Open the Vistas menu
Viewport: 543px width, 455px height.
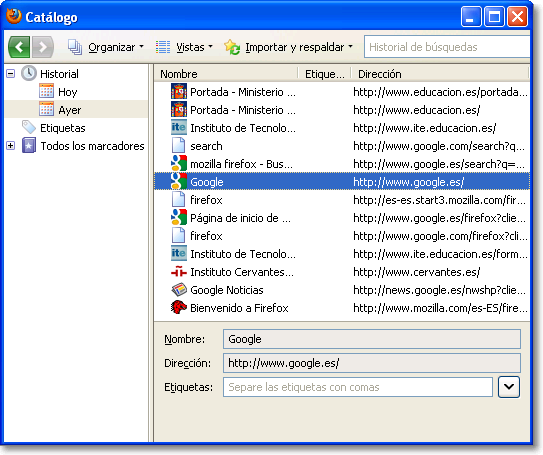coord(194,47)
